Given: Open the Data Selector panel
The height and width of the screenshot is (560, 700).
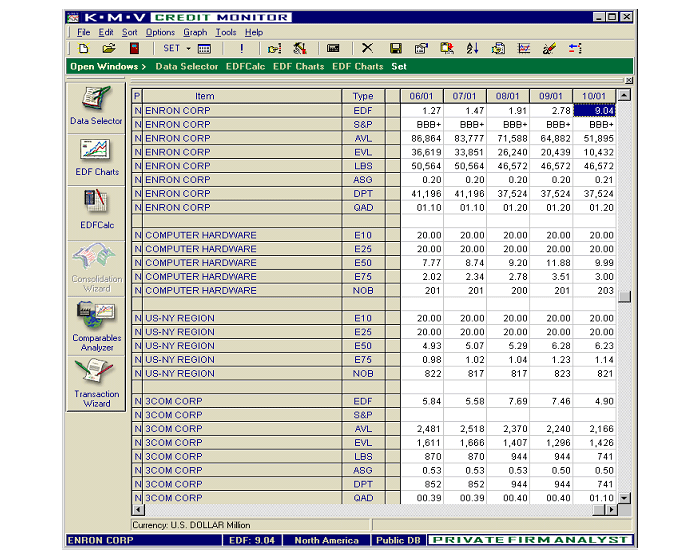Looking at the screenshot, I should point(96,106).
